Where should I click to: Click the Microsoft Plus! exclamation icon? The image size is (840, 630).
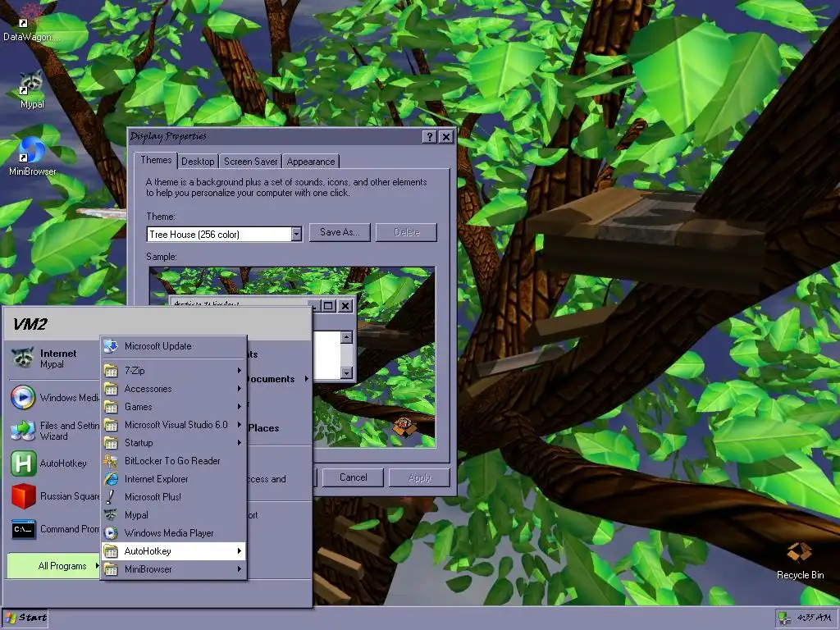click(111, 497)
